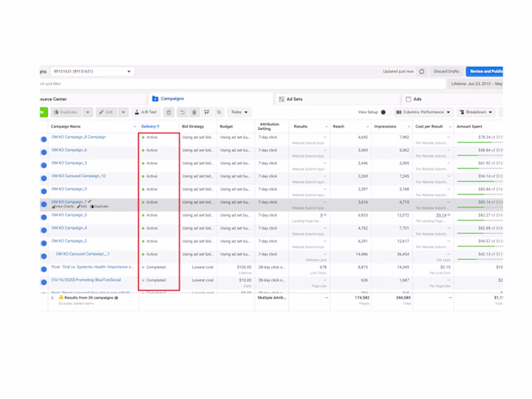Open the Rules dropdown
Viewport: 532px width, 399px height.
pos(239,112)
